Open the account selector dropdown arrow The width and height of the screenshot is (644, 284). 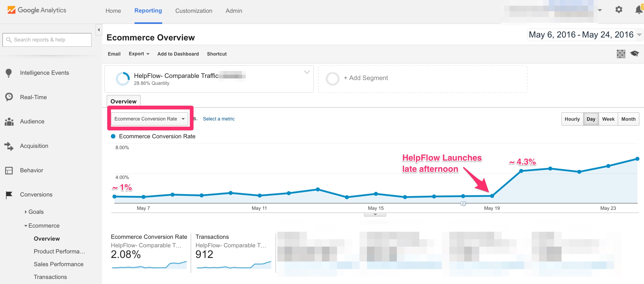(600, 10)
